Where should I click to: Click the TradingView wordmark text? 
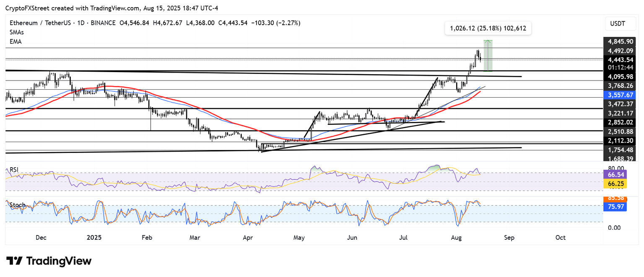point(59,261)
